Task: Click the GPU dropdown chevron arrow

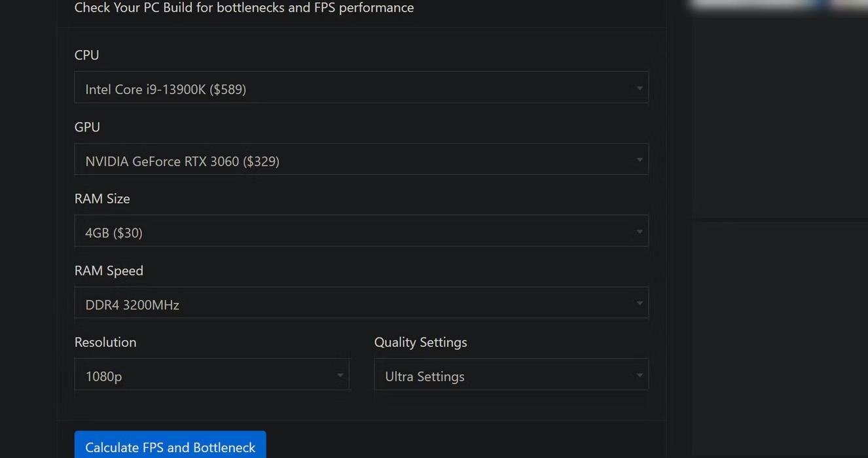Action: 639,159
